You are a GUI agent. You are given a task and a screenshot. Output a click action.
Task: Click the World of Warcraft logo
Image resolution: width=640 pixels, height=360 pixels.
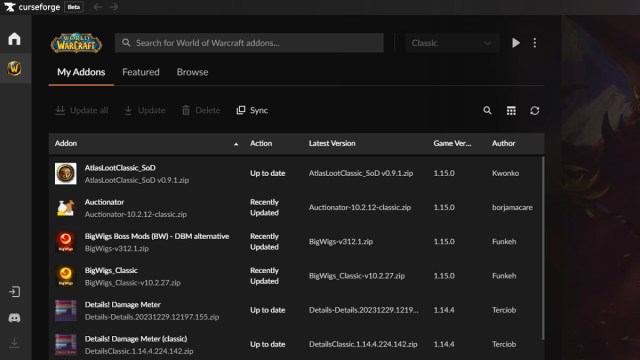point(76,43)
